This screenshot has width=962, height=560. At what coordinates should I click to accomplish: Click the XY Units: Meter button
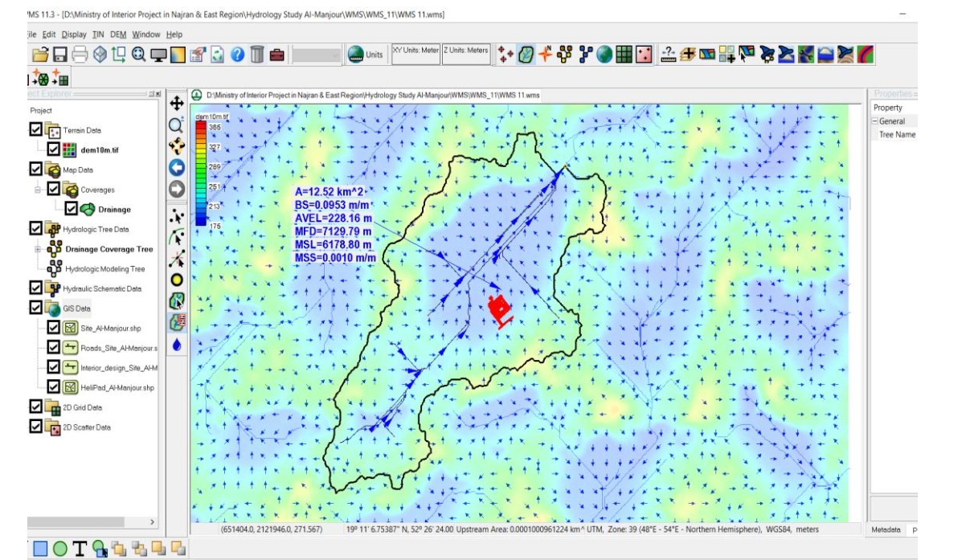coord(416,54)
